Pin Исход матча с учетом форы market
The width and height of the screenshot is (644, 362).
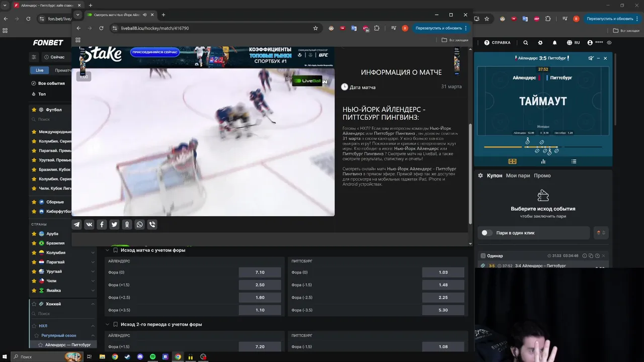tap(115, 250)
